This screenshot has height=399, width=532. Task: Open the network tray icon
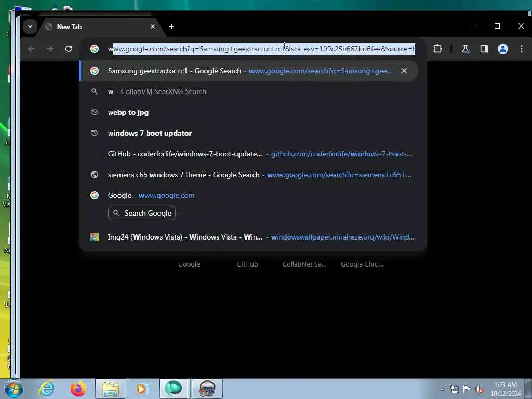click(x=454, y=389)
